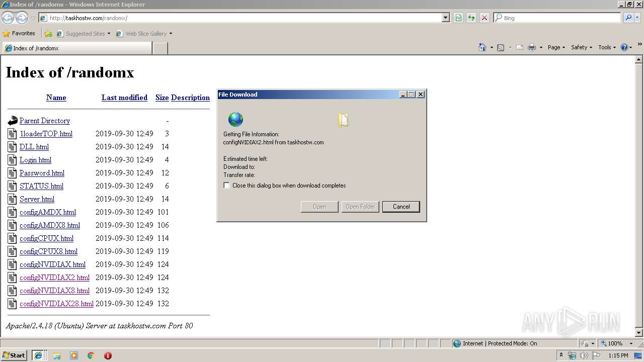644x362 pixels.
Task: Open the configNVIDIAX8.html link
Action: pyautogui.click(x=54, y=291)
